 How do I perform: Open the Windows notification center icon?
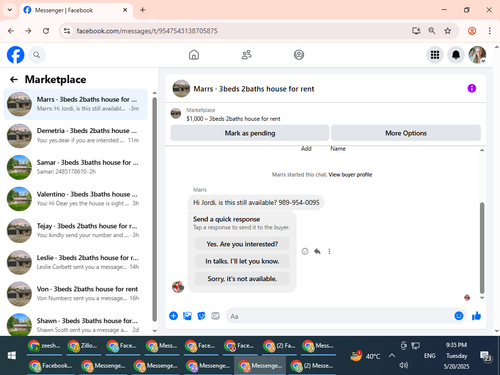[x=485, y=356]
